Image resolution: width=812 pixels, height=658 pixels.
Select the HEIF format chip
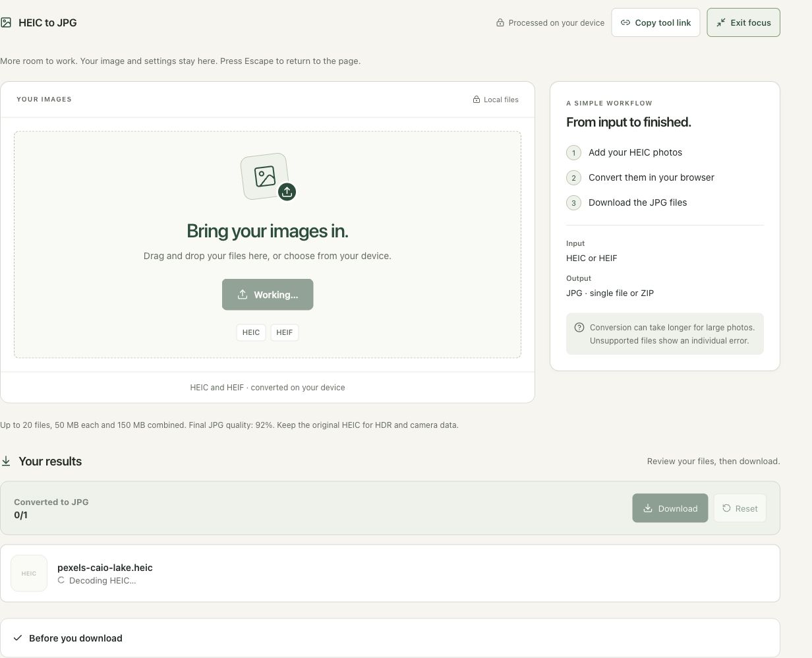285,332
